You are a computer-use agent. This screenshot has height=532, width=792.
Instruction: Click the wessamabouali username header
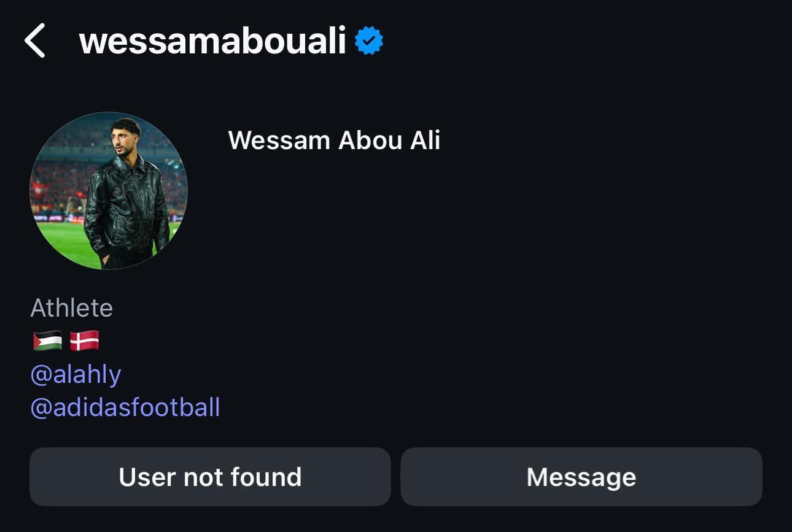click(212, 41)
